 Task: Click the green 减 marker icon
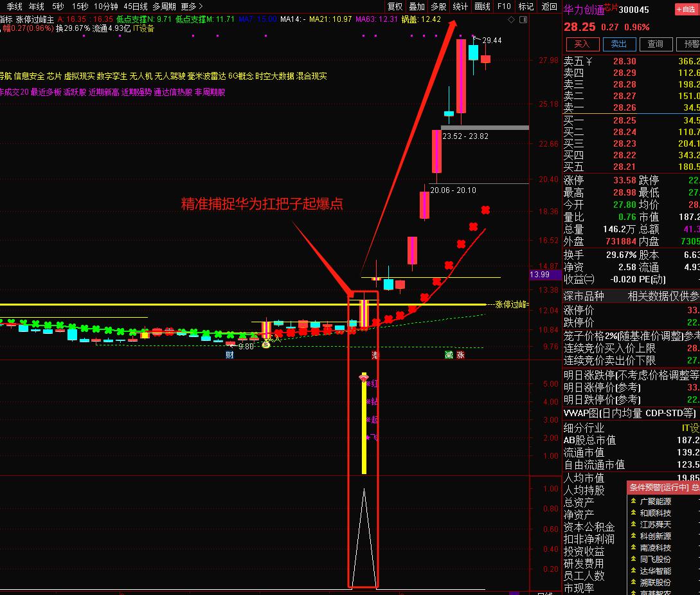click(449, 355)
